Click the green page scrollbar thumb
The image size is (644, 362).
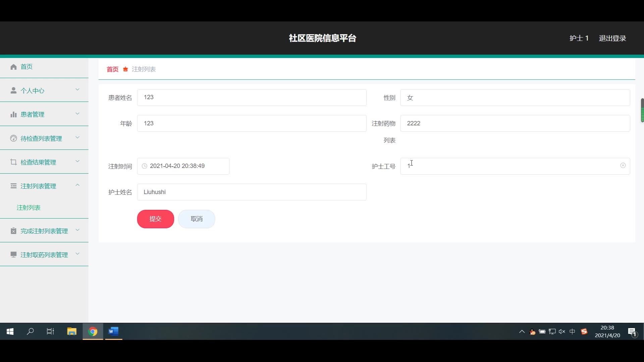[x=642, y=110]
